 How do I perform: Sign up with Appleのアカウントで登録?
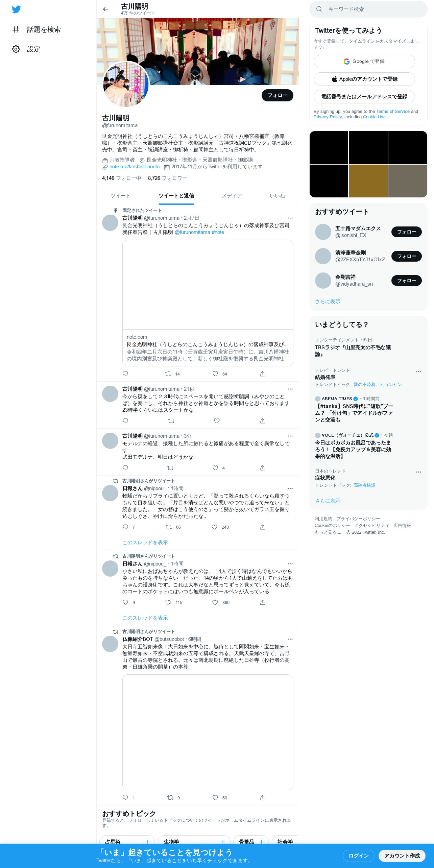364,79
